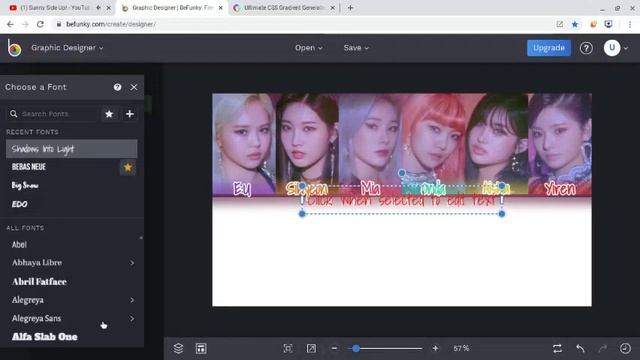
Task: Select the Big Snow font
Action: click(25, 186)
